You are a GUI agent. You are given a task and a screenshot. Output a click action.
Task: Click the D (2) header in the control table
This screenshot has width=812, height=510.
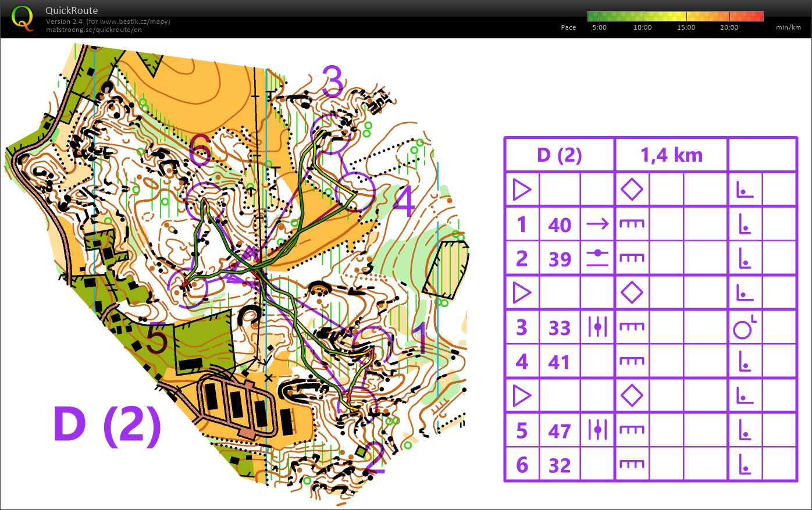(559, 155)
